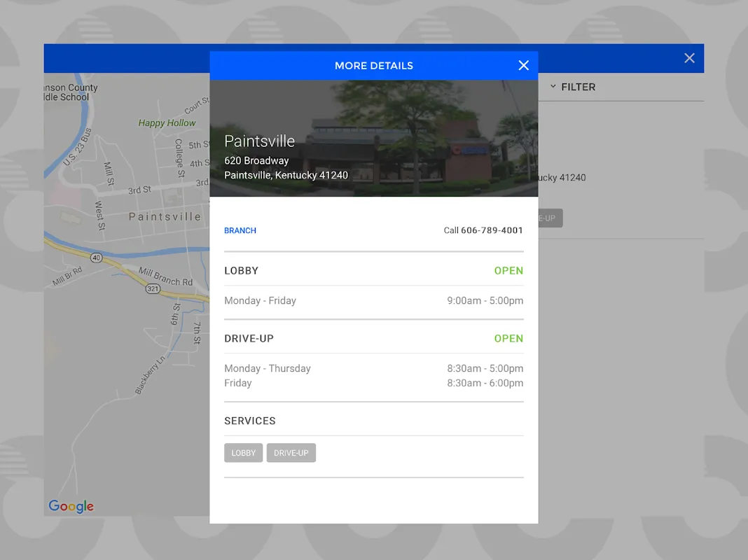The width and height of the screenshot is (748, 560).
Task: Click Monday - Thursday drive-up row
Action: [374, 368]
